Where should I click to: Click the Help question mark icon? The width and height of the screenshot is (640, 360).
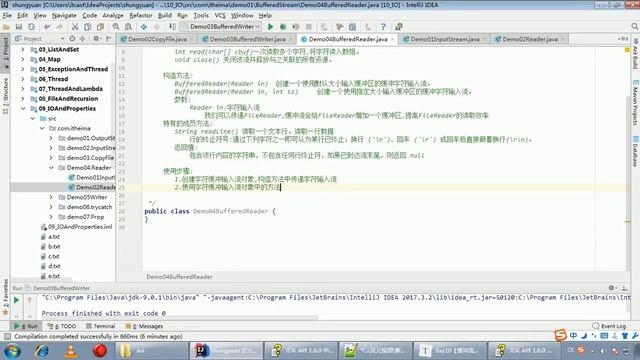point(383,27)
